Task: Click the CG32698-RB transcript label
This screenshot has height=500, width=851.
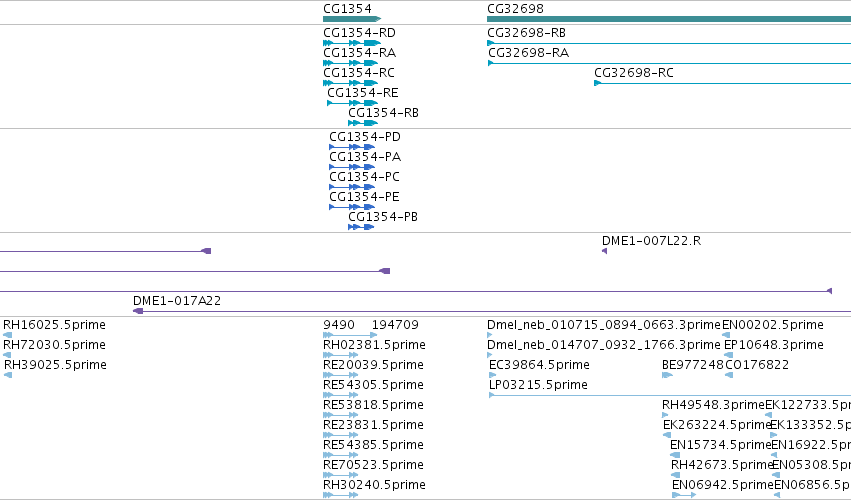Action: coord(526,33)
